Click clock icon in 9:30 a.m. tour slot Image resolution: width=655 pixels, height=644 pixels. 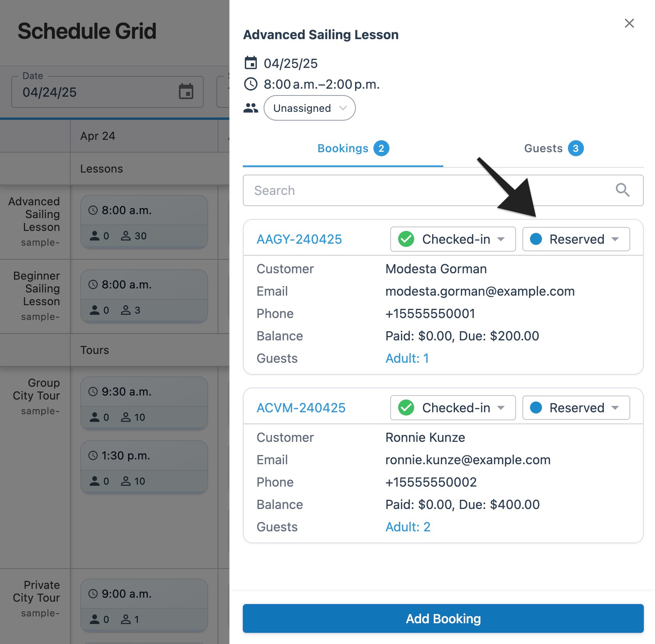(x=93, y=392)
